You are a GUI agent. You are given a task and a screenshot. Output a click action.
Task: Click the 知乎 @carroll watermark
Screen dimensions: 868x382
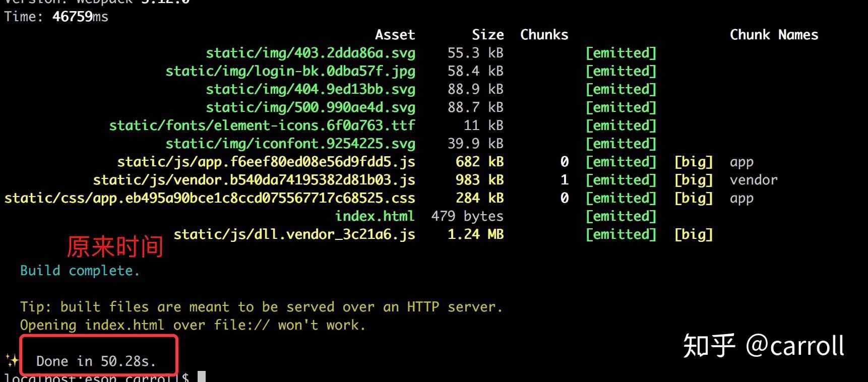[764, 346]
